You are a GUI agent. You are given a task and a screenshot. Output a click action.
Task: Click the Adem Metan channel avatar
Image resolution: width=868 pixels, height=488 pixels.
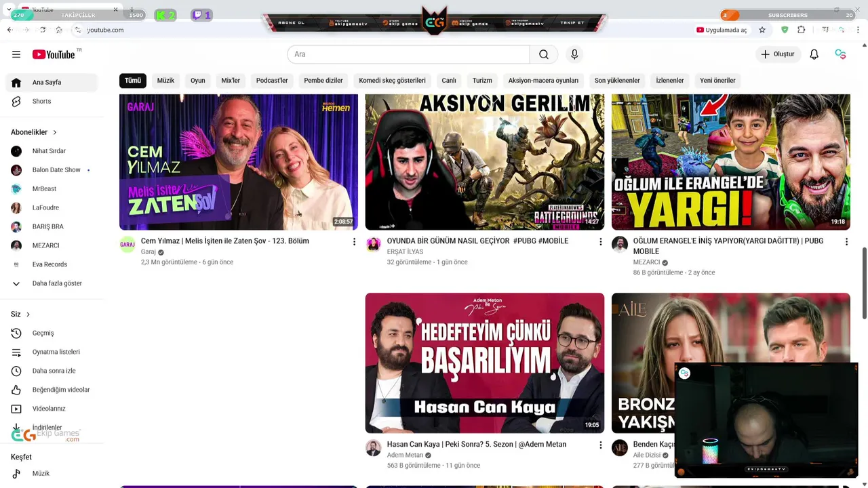(x=374, y=448)
